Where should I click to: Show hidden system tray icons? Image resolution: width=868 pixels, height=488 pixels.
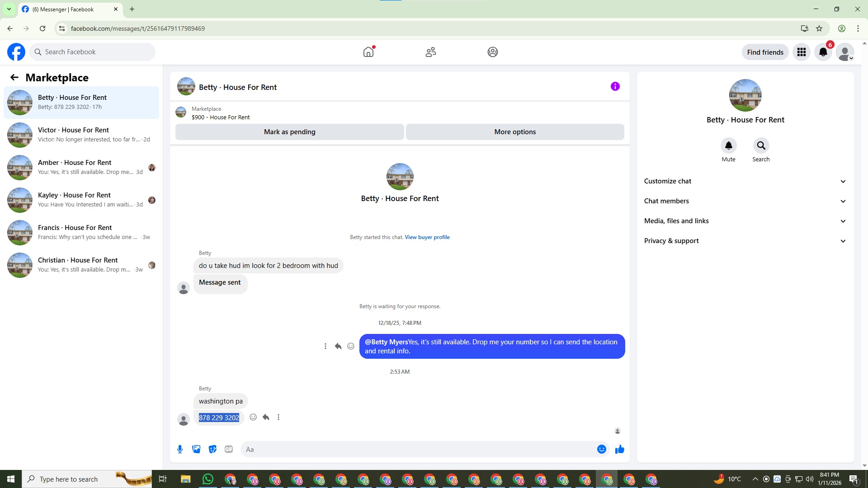point(755,479)
